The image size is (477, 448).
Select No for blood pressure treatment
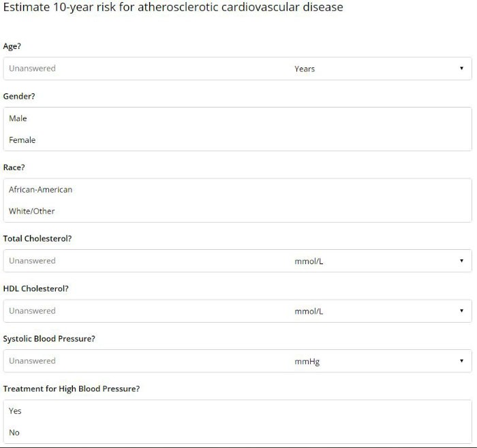click(x=14, y=432)
